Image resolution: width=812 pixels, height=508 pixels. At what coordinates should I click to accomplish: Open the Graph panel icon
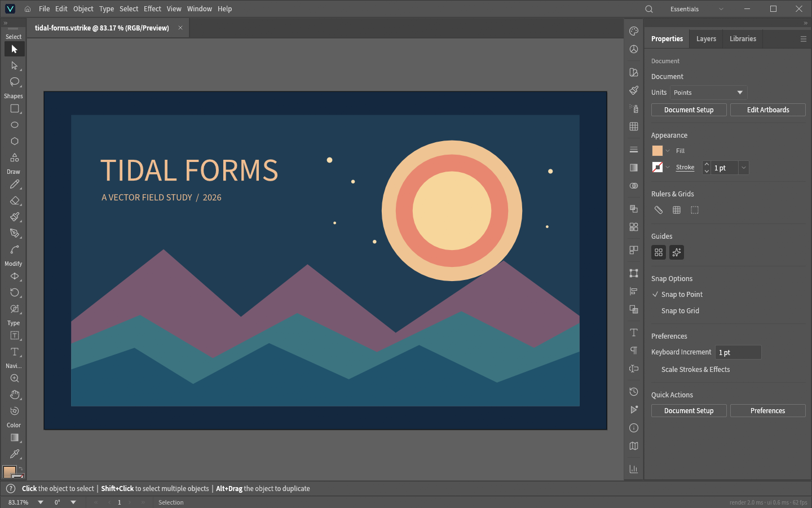pos(634,469)
